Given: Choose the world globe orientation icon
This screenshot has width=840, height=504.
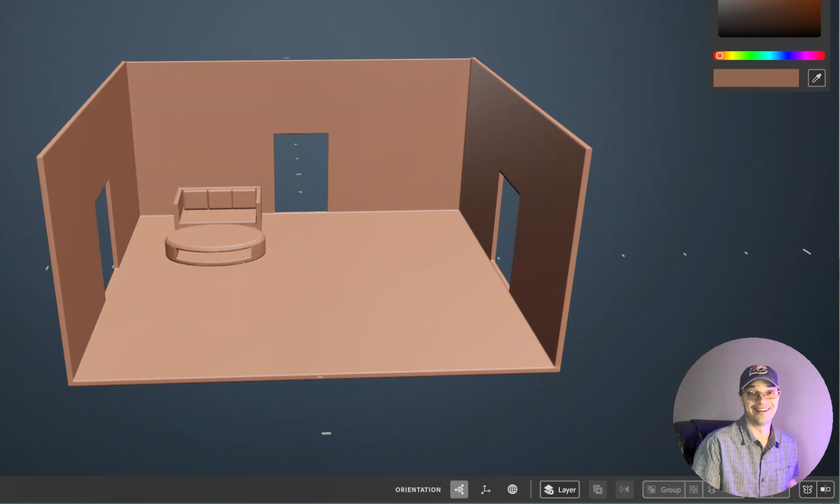Looking at the screenshot, I should tap(512, 490).
